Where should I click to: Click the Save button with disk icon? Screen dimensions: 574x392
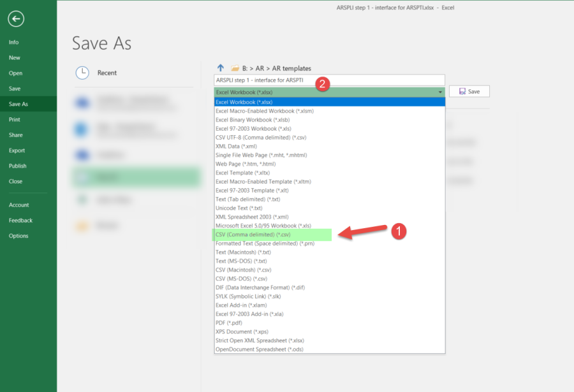click(x=469, y=92)
